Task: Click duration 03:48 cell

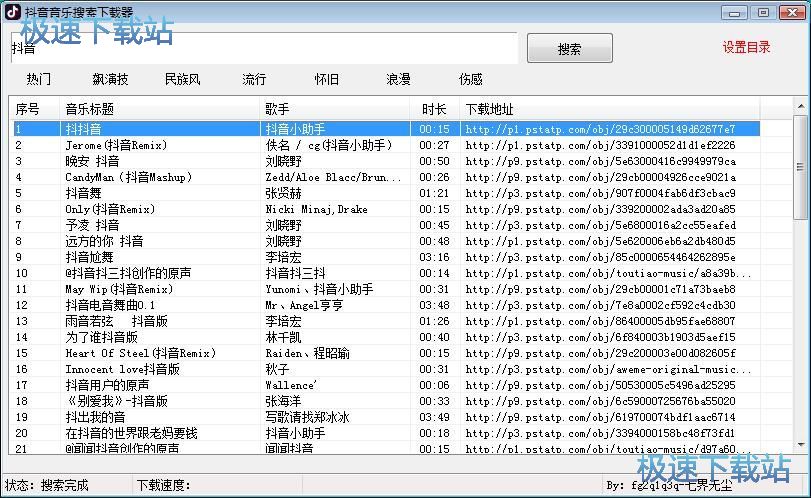Action: [x=434, y=305]
